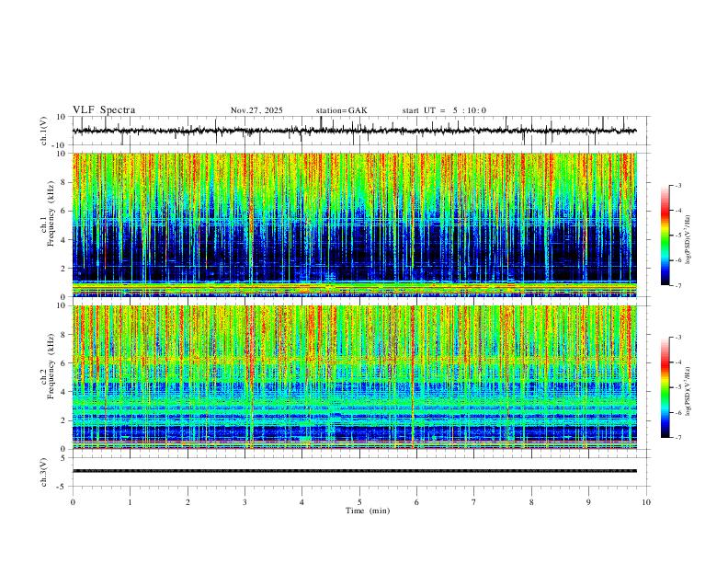Click the "-3" label on ch.1 color bar
The image size is (728, 563).
[x=677, y=185]
